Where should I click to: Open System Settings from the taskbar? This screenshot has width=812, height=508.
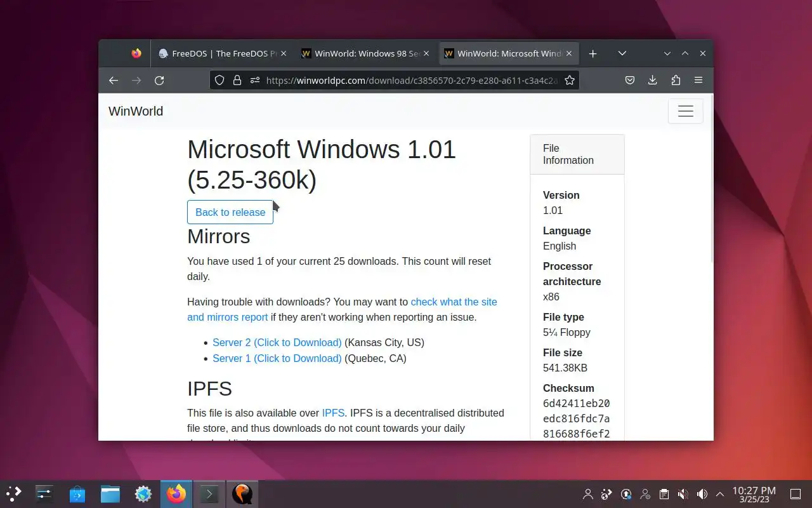(44, 493)
